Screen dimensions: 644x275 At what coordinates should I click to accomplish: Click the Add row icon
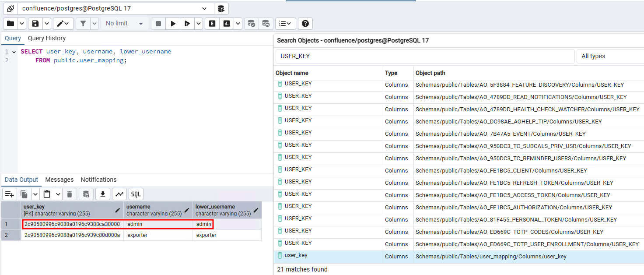10,194
